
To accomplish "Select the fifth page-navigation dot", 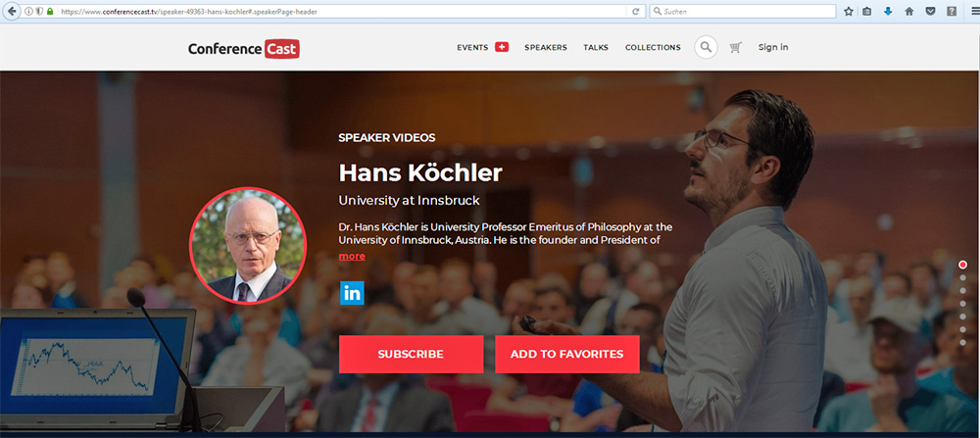I will (962, 316).
